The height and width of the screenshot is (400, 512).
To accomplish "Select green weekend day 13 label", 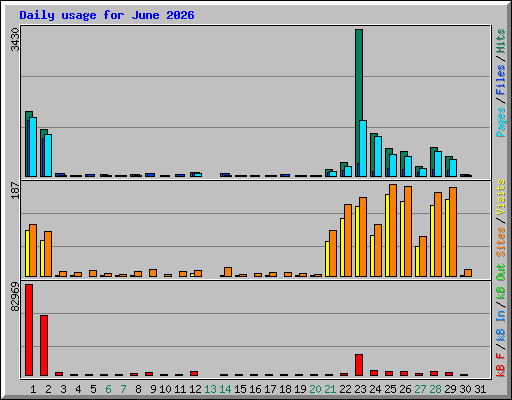I will (210, 389).
